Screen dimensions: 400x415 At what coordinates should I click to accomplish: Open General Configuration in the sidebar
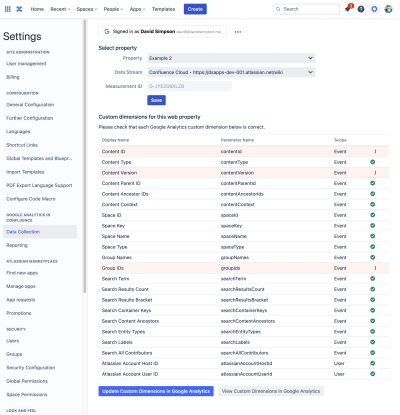[30, 105]
